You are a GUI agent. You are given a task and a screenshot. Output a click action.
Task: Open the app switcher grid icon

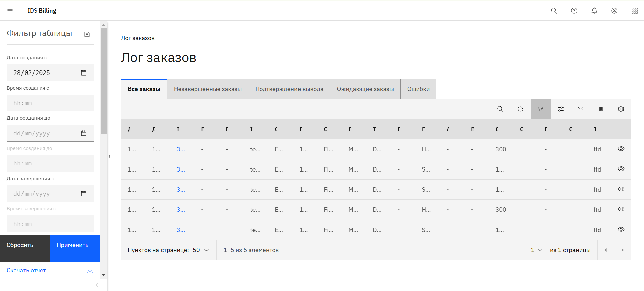pos(635,11)
